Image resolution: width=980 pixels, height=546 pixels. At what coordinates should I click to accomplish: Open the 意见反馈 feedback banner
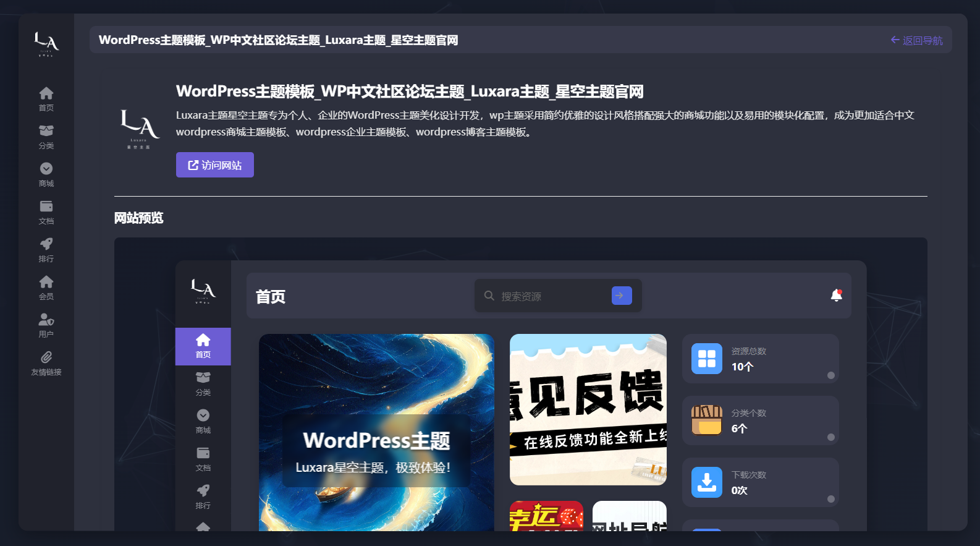588,410
